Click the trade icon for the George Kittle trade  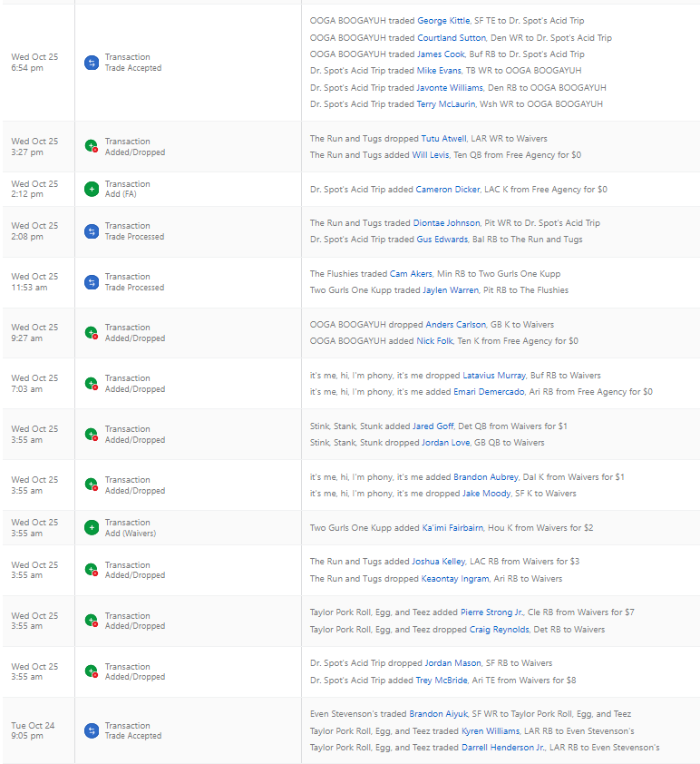(91, 63)
